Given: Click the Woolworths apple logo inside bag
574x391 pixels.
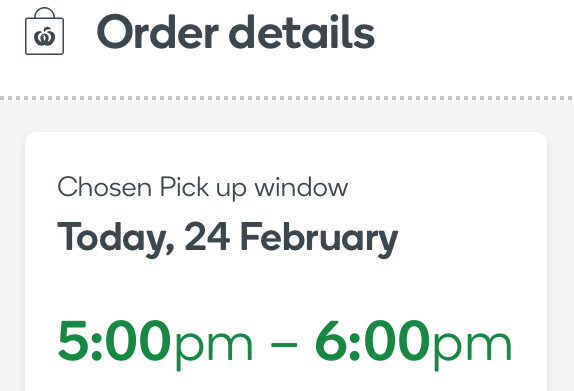Looking at the screenshot, I should coord(44,36).
